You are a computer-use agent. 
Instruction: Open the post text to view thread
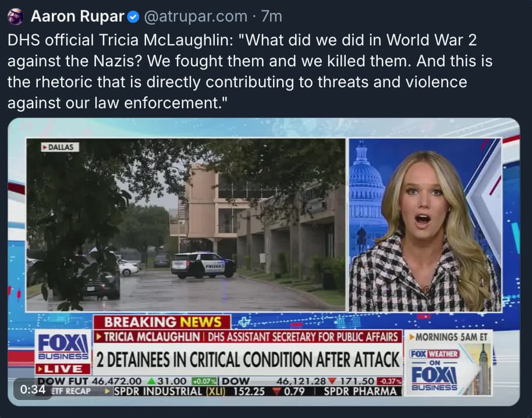[250, 72]
